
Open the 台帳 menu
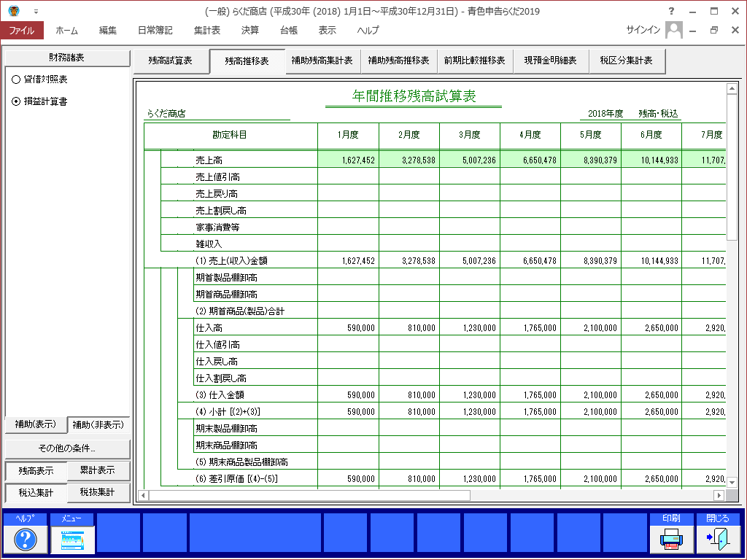click(x=289, y=30)
